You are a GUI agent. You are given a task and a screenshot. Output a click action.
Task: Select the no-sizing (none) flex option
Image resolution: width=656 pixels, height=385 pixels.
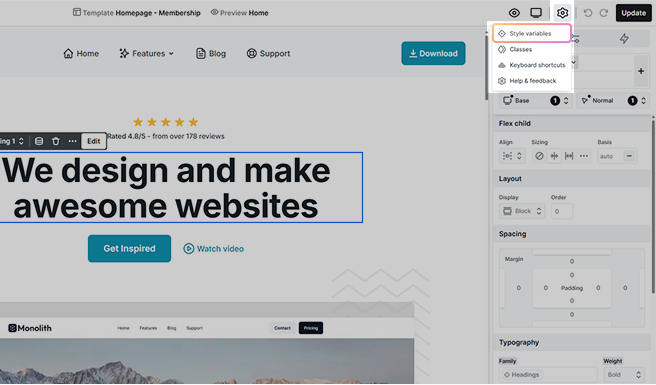(x=539, y=156)
